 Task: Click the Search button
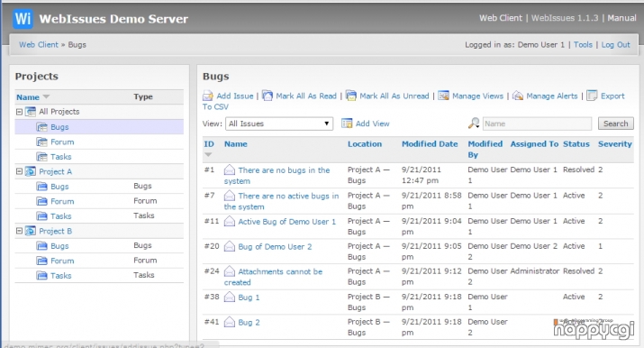pos(616,124)
